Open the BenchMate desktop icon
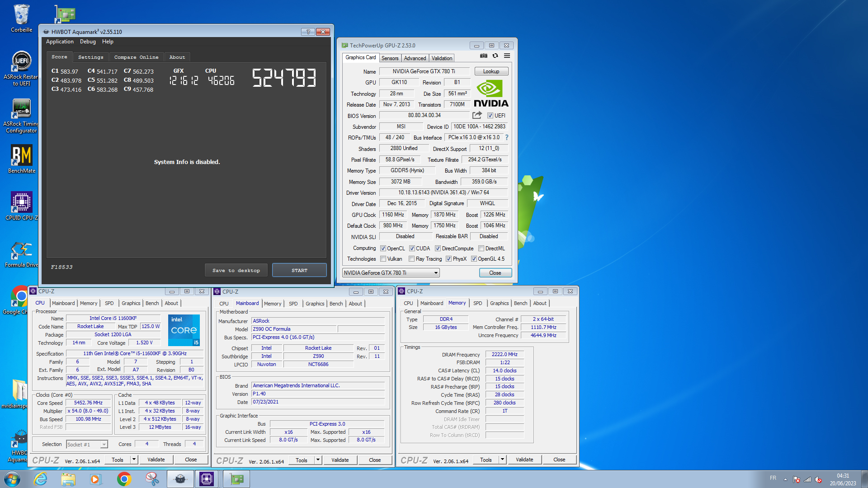The image size is (868, 488). [21, 159]
